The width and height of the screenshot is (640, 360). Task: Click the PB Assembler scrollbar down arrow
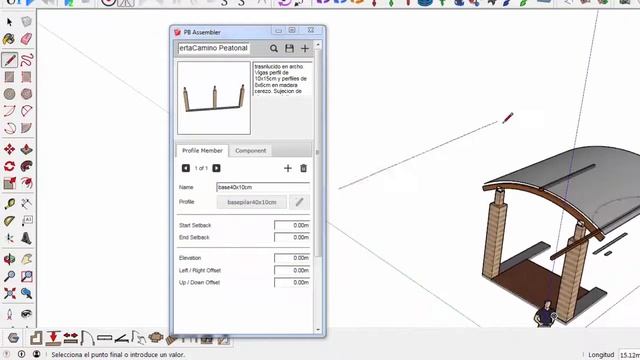tap(318, 329)
